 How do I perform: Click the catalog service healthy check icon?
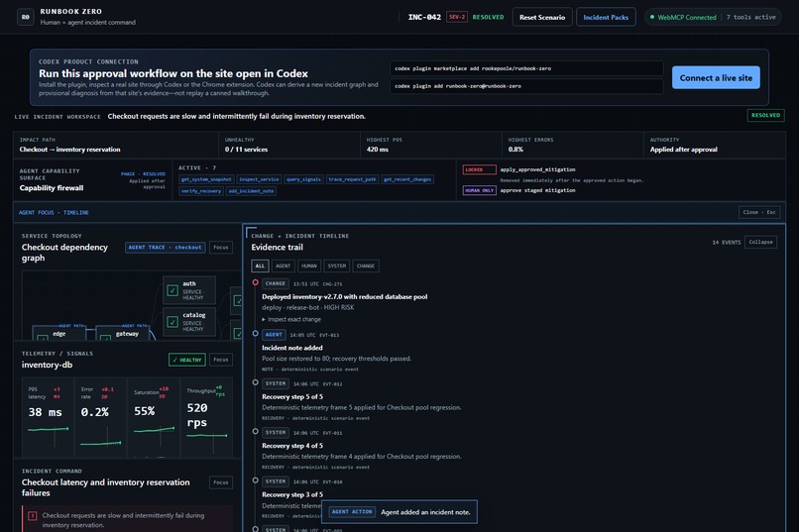pos(172,322)
